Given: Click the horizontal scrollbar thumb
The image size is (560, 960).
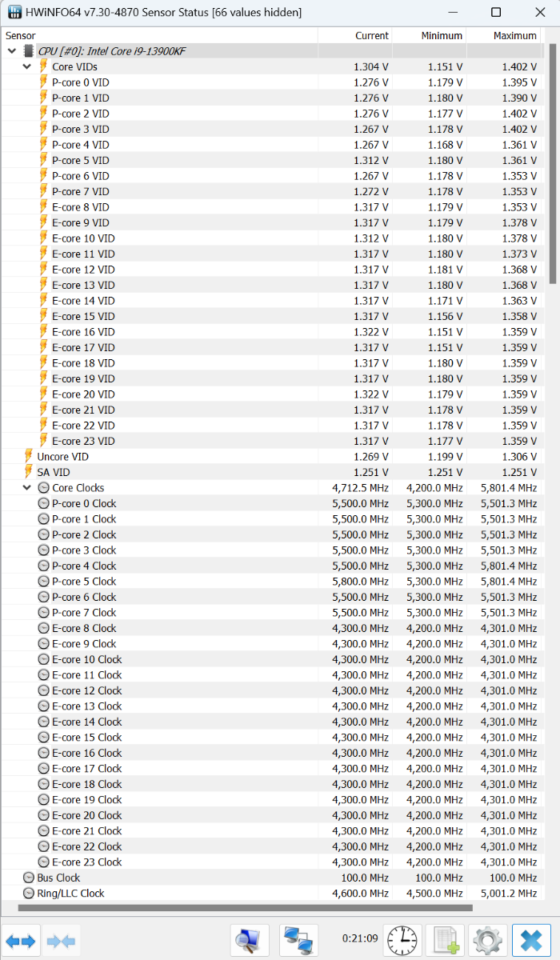Looking at the screenshot, I should point(245,908).
